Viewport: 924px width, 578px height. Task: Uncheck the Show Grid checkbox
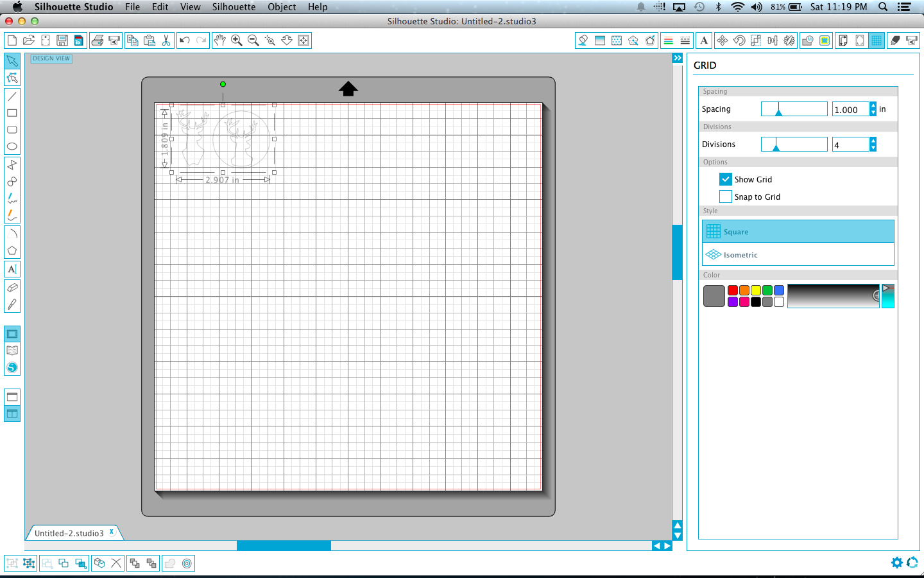click(x=726, y=179)
